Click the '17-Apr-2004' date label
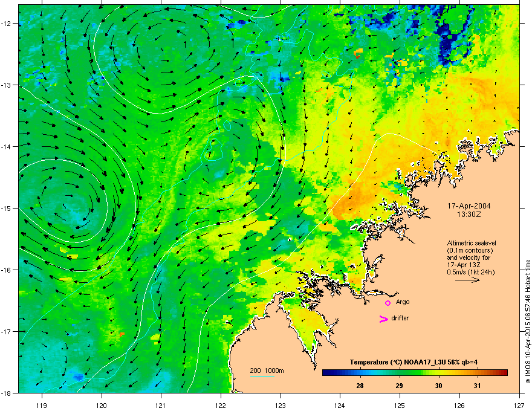Image resolution: width=532 pixels, height=411 pixels. coord(469,206)
